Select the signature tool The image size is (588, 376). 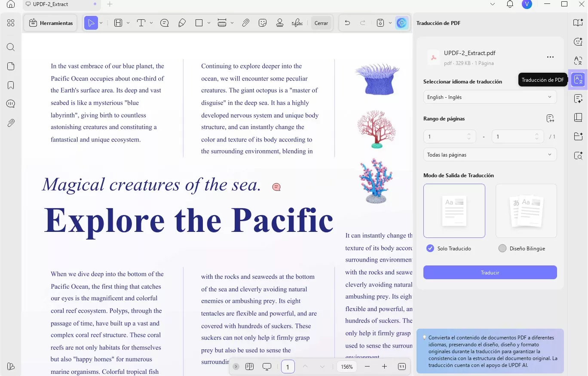tap(297, 23)
